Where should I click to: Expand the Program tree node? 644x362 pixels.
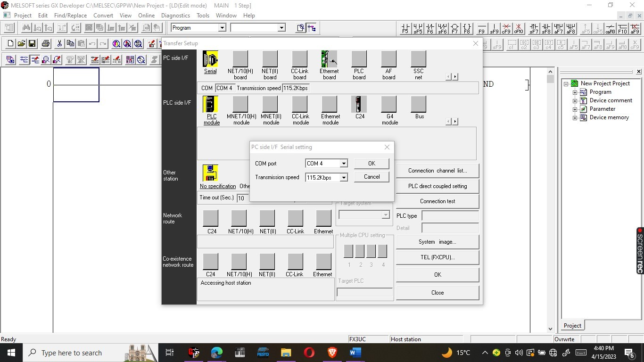point(575,92)
